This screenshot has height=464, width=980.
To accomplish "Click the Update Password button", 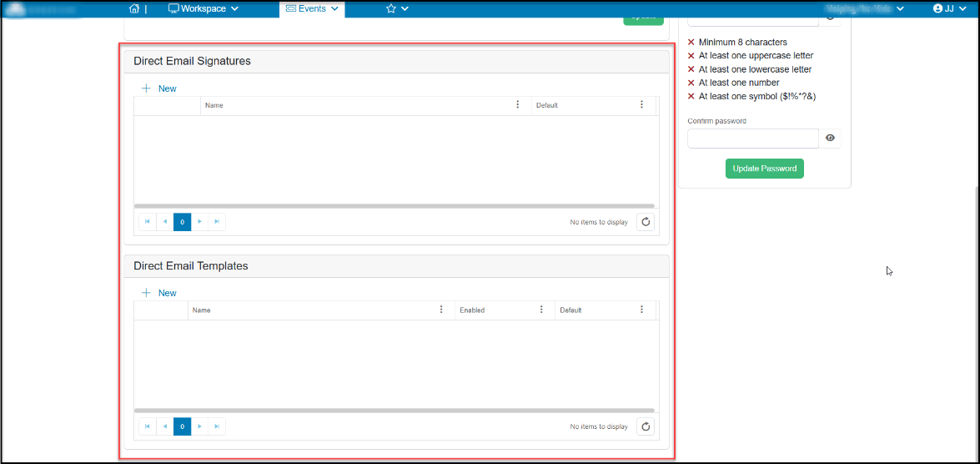I will pyautogui.click(x=764, y=169).
